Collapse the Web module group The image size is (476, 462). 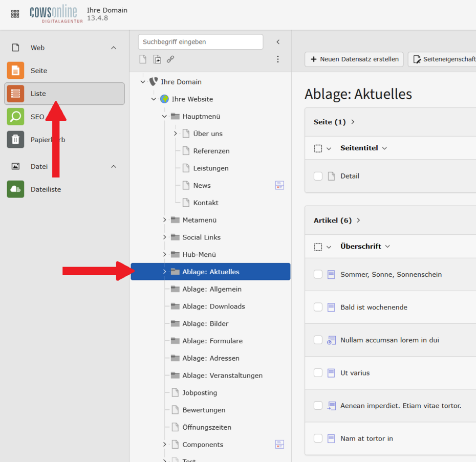click(x=114, y=48)
